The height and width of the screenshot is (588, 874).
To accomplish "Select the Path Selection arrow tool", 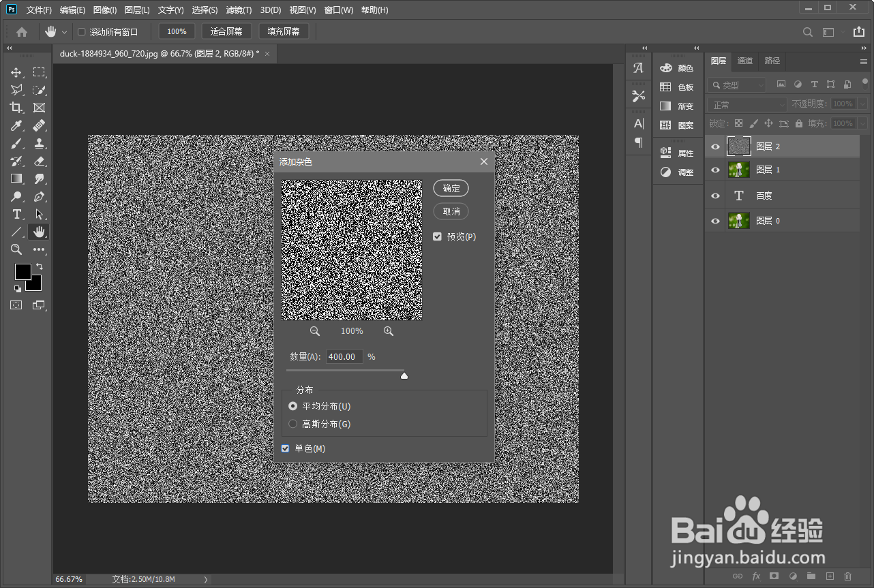I will (40, 214).
